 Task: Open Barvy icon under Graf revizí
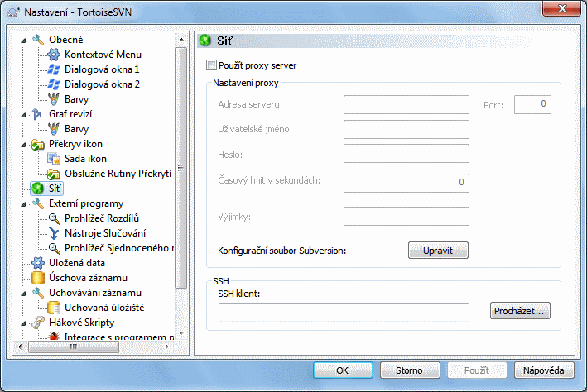coord(54,129)
